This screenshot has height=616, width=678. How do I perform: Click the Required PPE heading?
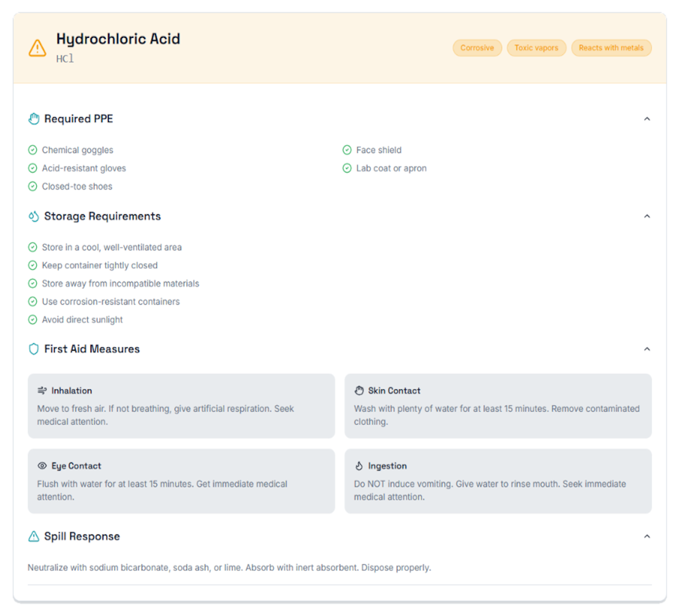coord(78,119)
